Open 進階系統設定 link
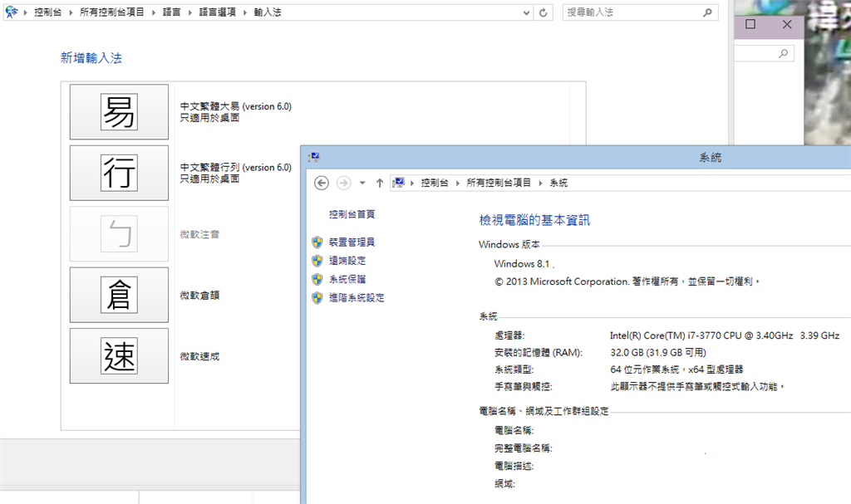Screen dimensions: 851x504 tap(357, 298)
